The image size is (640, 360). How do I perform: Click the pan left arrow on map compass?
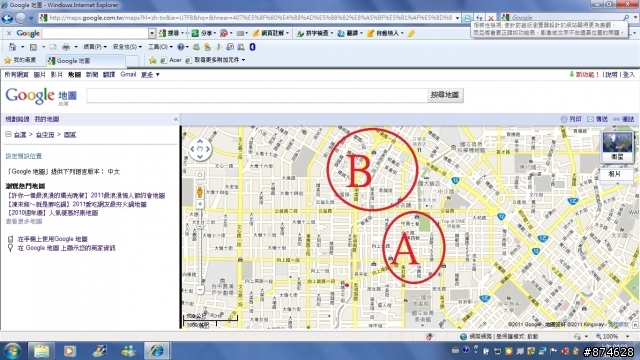pos(193,149)
